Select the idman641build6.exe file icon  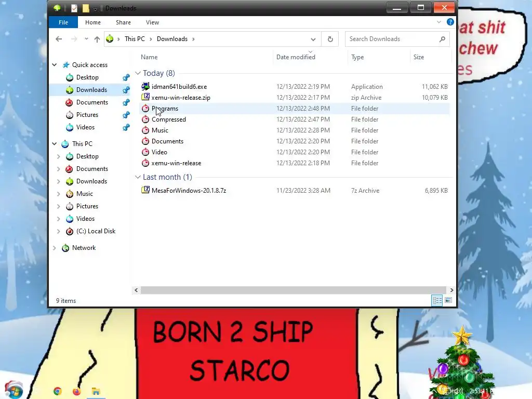click(145, 87)
